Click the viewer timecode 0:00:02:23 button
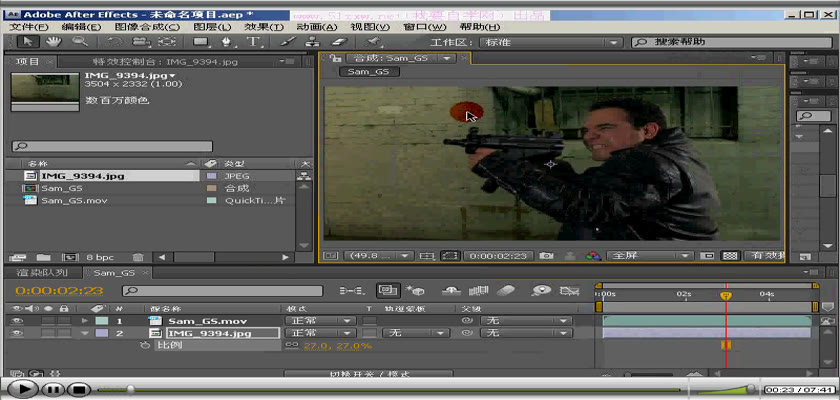 pyautogui.click(x=498, y=256)
